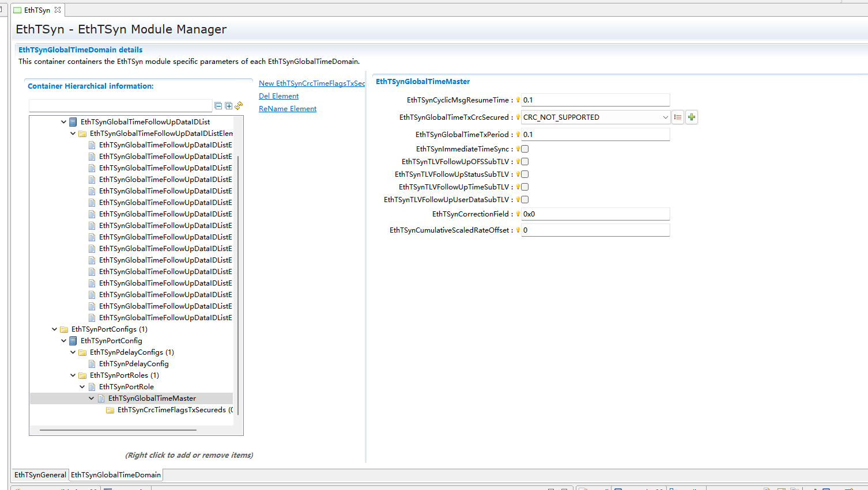Image resolution: width=868 pixels, height=490 pixels.
Task: Select the EthTSynGlobalTimeDomain bottom tab
Action: 116,475
